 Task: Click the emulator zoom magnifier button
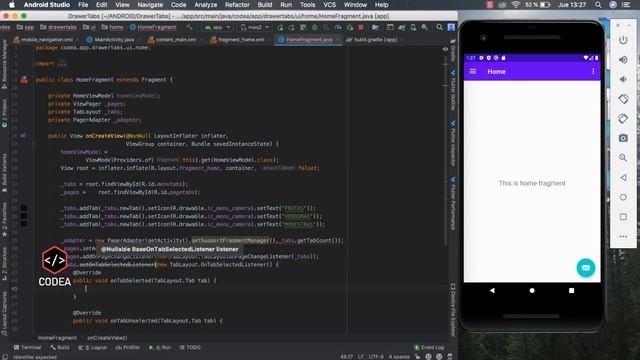tap(623, 158)
